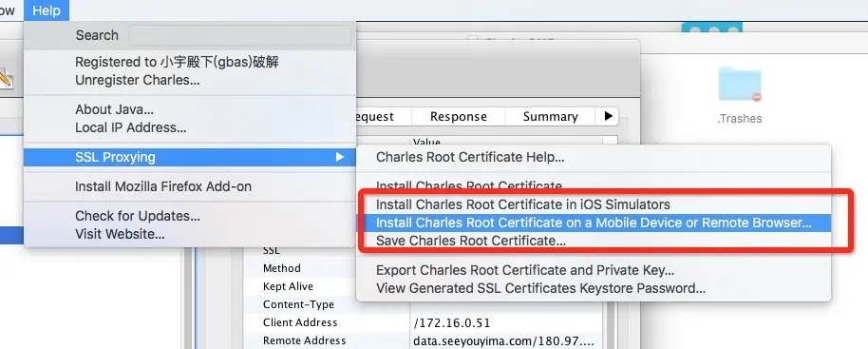
Task: Switch to the Summary tab
Action: pyautogui.click(x=550, y=117)
